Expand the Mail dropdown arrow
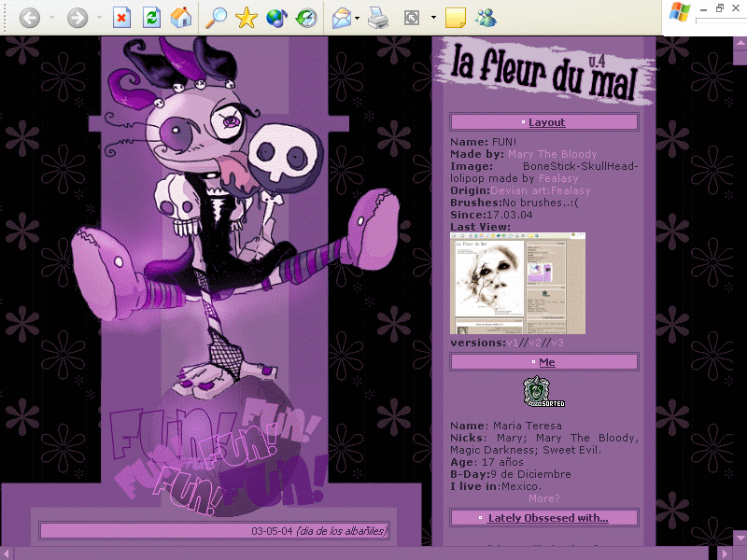This screenshot has width=747, height=560. pyautogui.click(x=358, y=18)
